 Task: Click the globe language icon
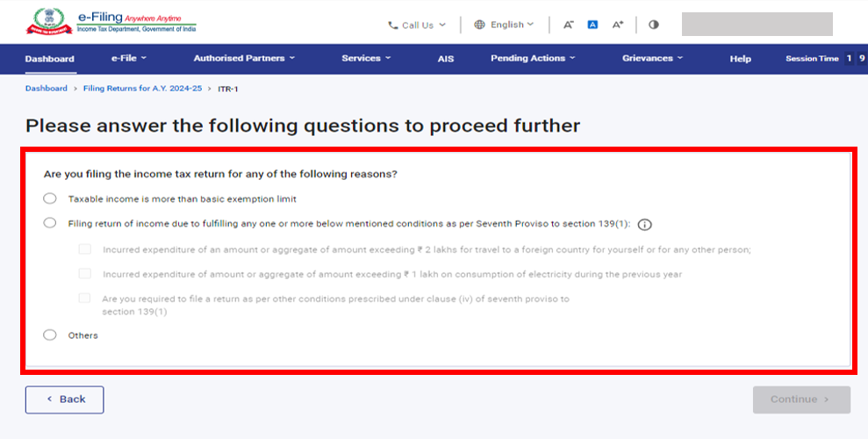coord(479,25)
